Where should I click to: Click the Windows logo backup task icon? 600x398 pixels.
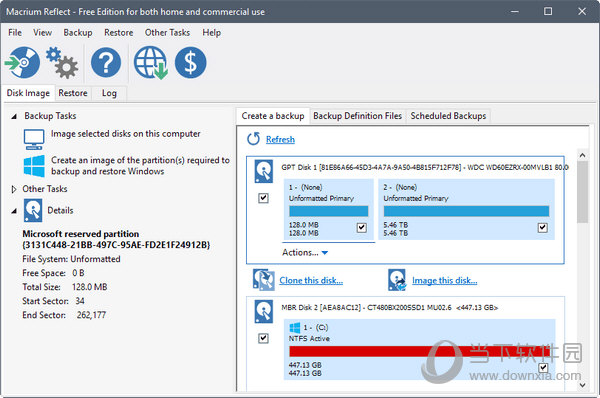(x=34, y=166)
